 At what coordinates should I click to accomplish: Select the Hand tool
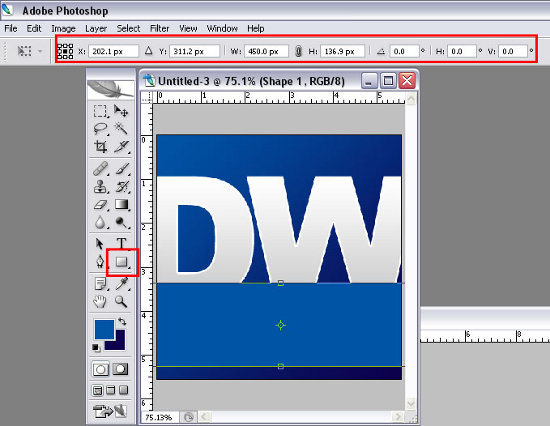[x=100, y=301]
